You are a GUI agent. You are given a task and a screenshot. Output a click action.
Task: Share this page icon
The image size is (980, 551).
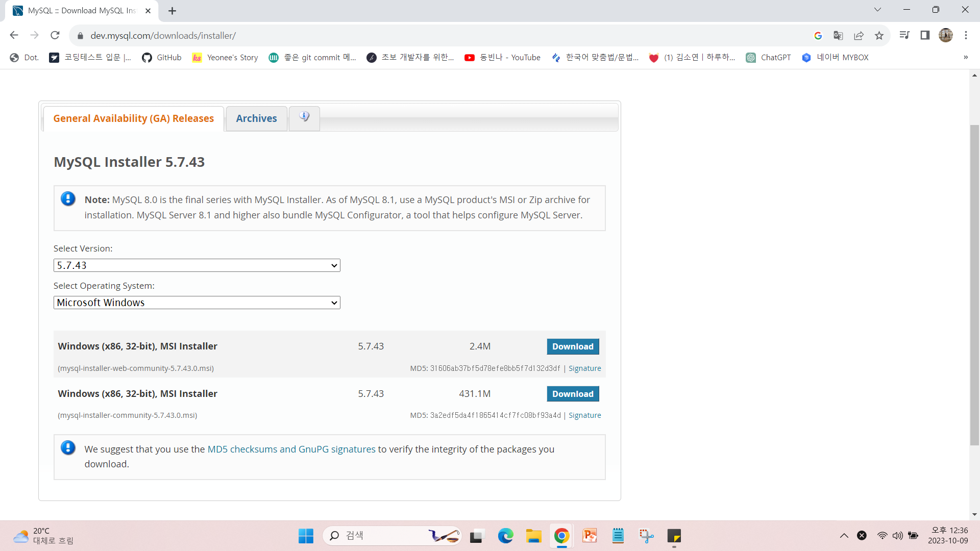pyautogui.click(x=859, y=35)
